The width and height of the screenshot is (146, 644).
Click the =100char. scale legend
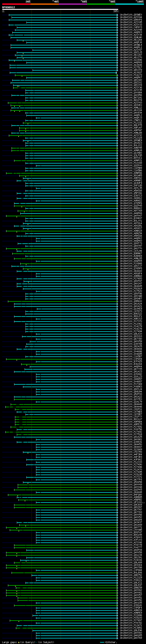pos(108,642)
